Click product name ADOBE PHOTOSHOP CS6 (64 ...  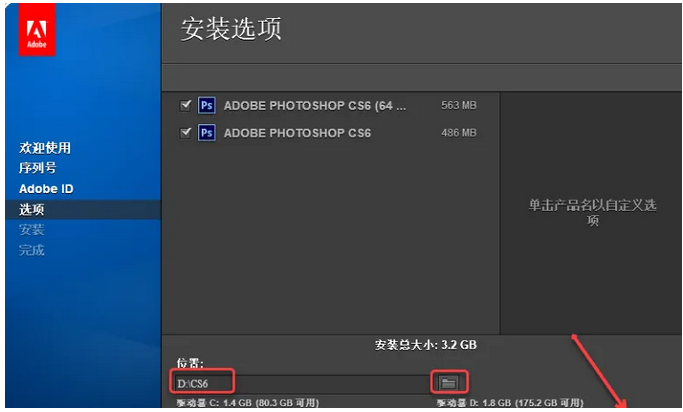(x=314, y=106)
